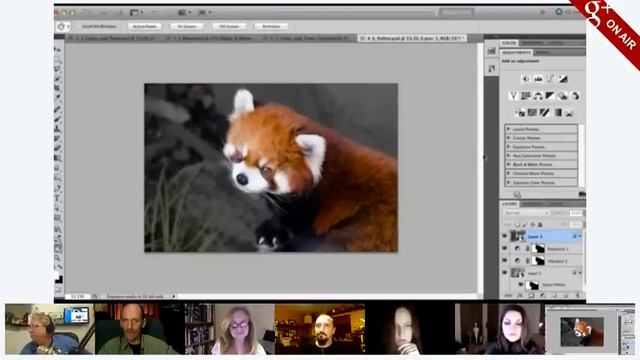The height and width of the screenshot is (360, 640).
Task: Open the tool preset picker dropdown
Action: click(63, 27)
